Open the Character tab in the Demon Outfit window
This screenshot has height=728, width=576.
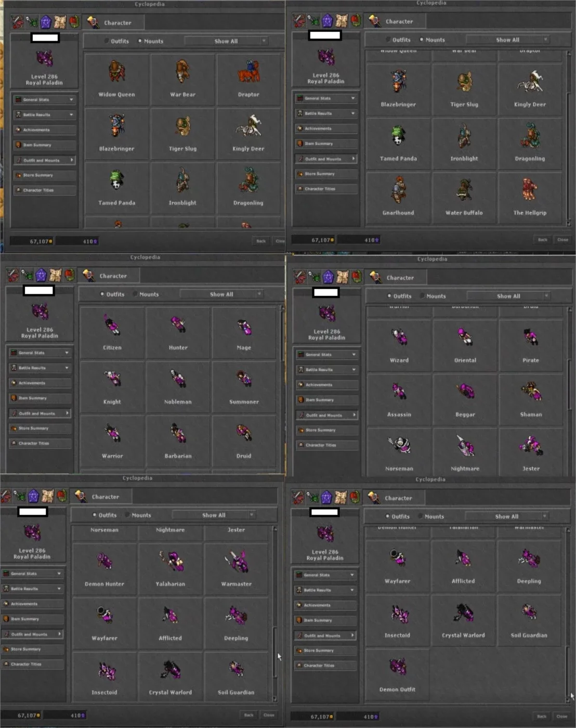[396, 498]
